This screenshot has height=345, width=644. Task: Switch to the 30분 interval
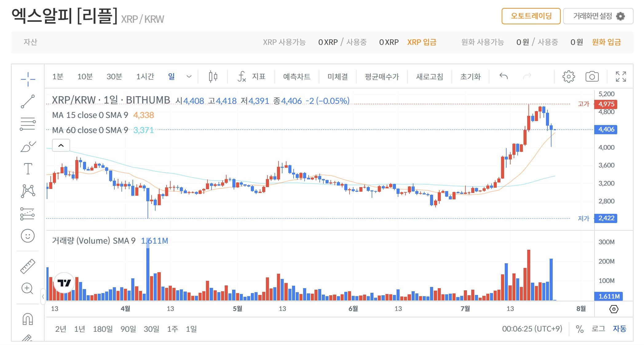tap(114, 76)
